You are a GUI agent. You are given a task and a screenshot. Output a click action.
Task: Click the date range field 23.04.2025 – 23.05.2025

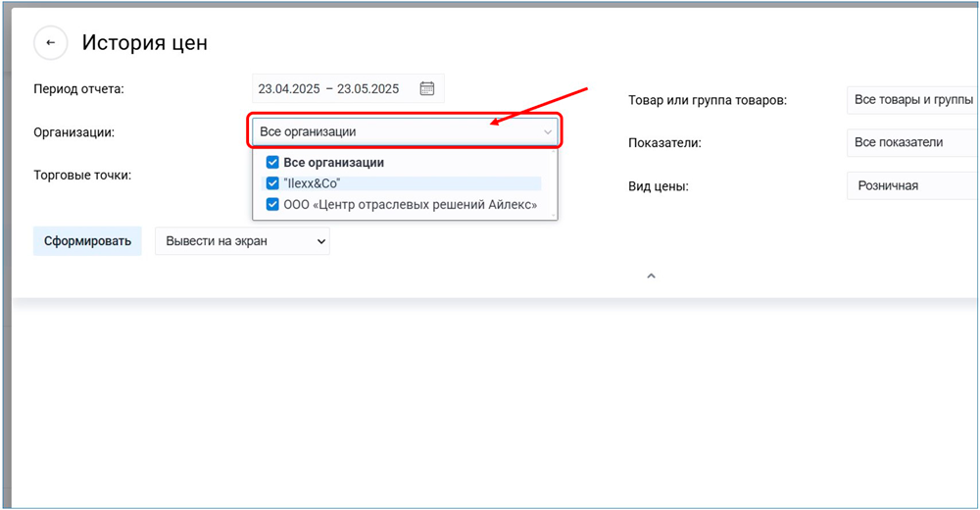[x=328, y=88]
